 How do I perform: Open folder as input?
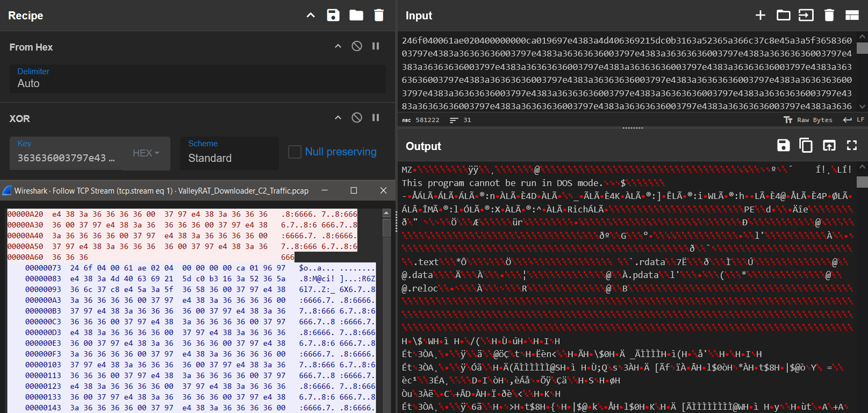coord(784,15)
